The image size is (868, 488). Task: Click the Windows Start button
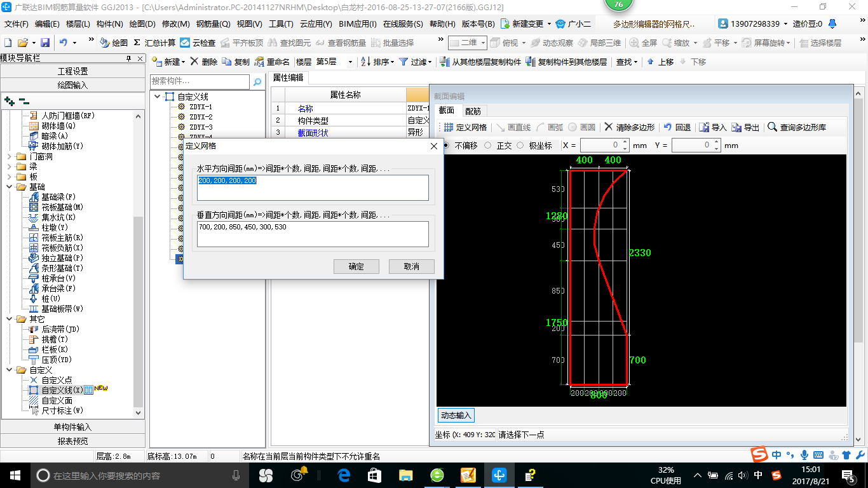tap(15, 475)
